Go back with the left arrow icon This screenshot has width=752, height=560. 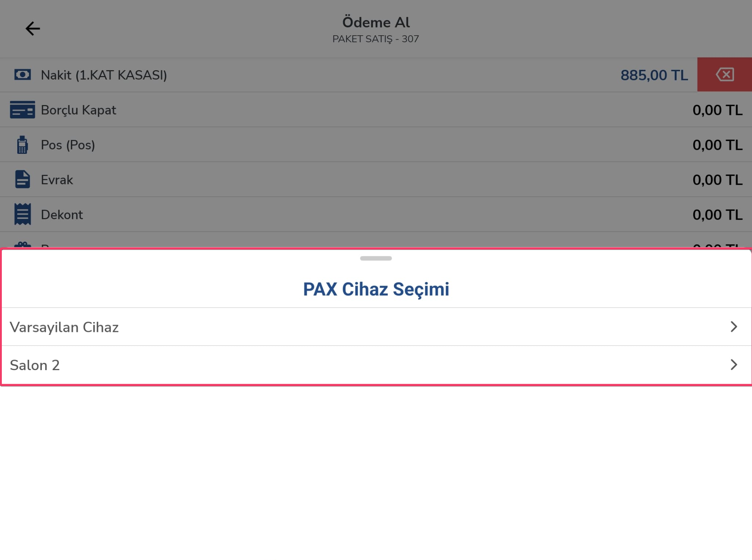[x=32, y=28]
